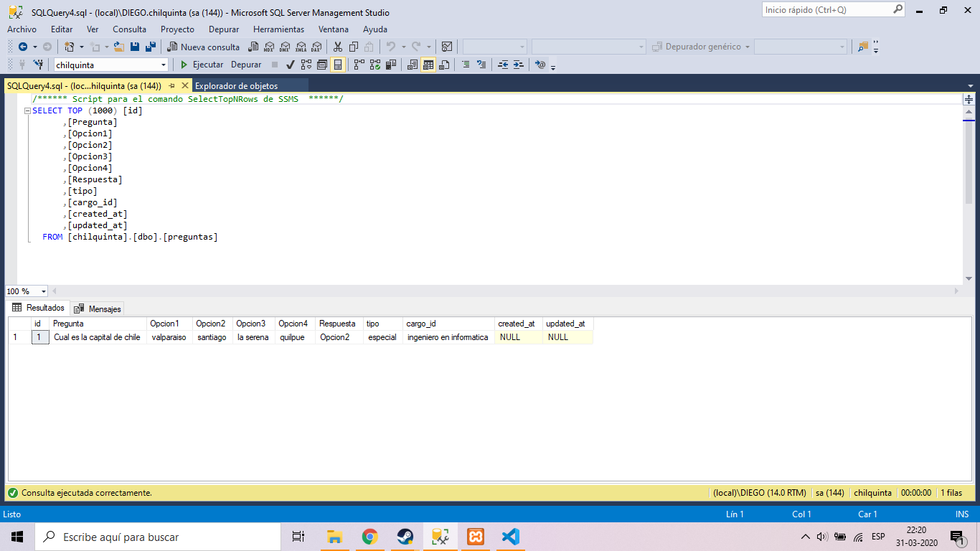The width and height of the screenshot is (980, 551).
Task: Click the cargo_id column header
Action: [x=448, y=324]
